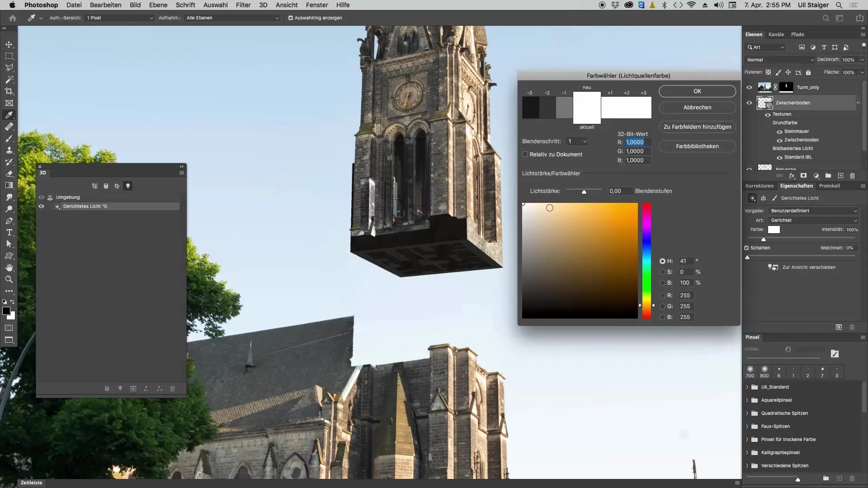Toggle Schatten checkbox
The image size is (868, 488).
746,248
